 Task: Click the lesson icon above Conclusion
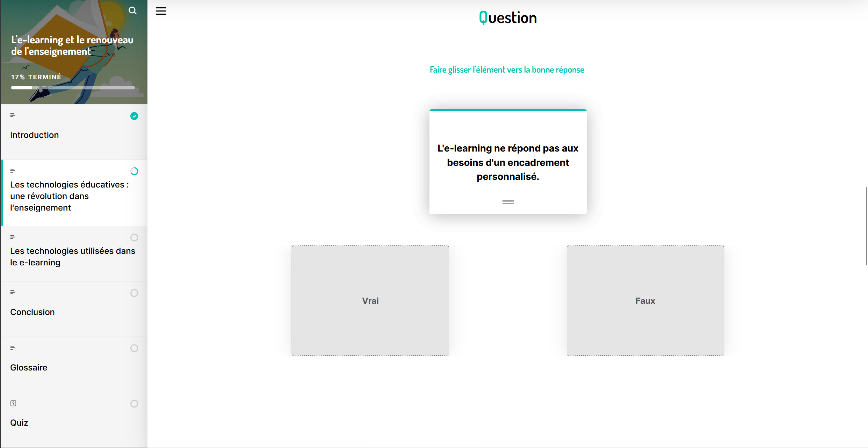coord(13,292)
